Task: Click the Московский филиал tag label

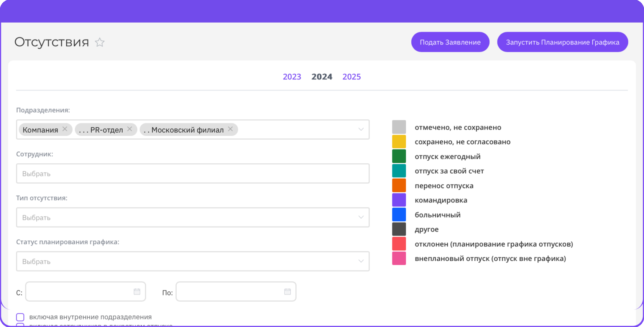Action: coord(184,130)
